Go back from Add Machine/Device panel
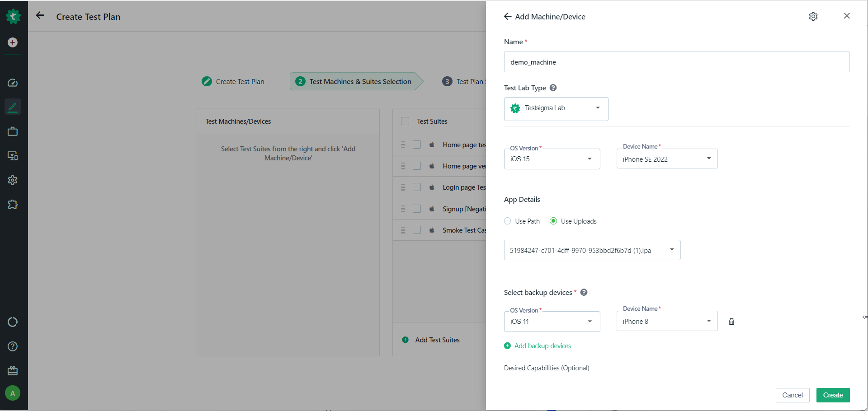The width and height of the screenshot is (868, 411). 508,17
